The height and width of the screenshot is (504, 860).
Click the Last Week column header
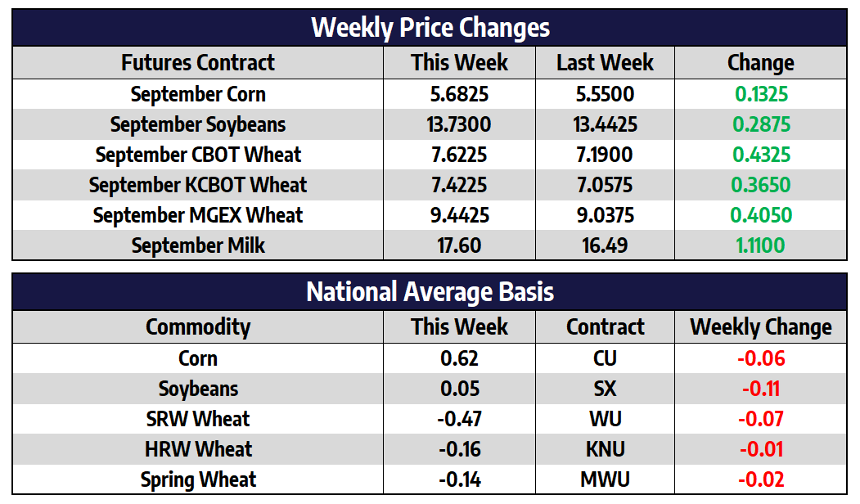tap(605, 63)
